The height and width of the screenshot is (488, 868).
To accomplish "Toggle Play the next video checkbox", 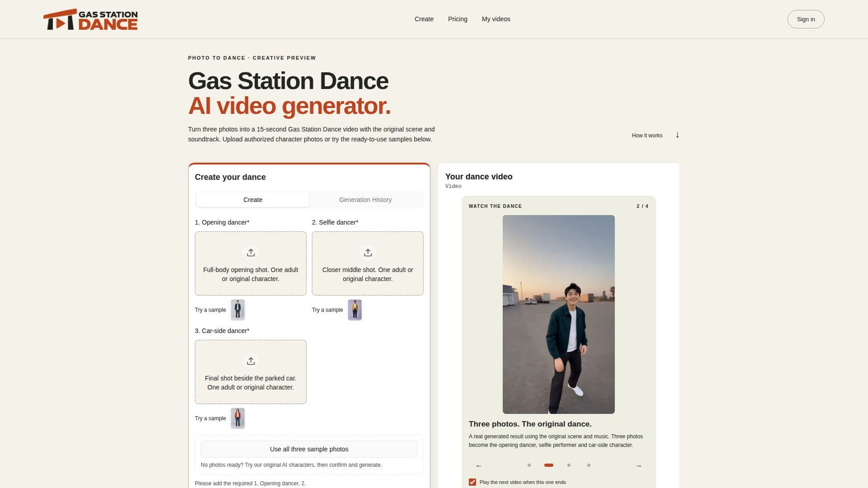I will coord(472,482).
